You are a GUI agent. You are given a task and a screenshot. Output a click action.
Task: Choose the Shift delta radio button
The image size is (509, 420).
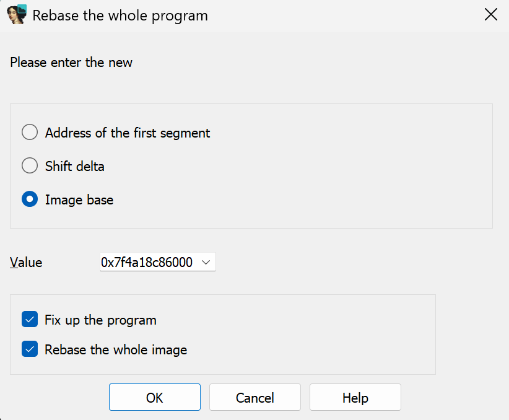30,165
